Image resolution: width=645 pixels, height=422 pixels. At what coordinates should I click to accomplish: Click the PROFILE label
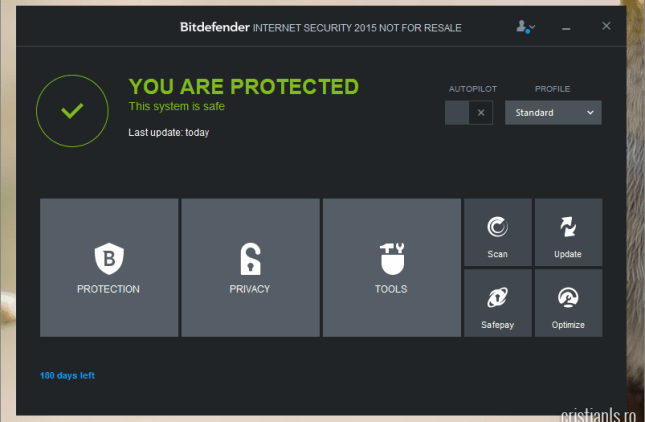(x=552, y=89)
